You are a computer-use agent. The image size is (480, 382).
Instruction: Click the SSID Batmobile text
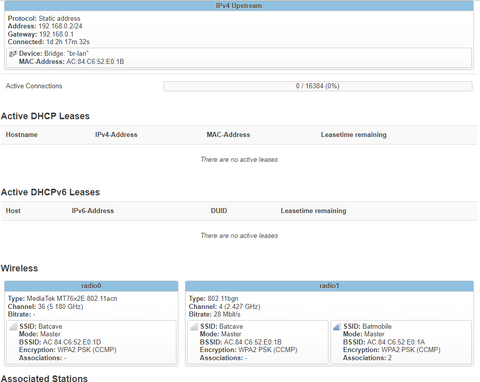coord(367,326)
